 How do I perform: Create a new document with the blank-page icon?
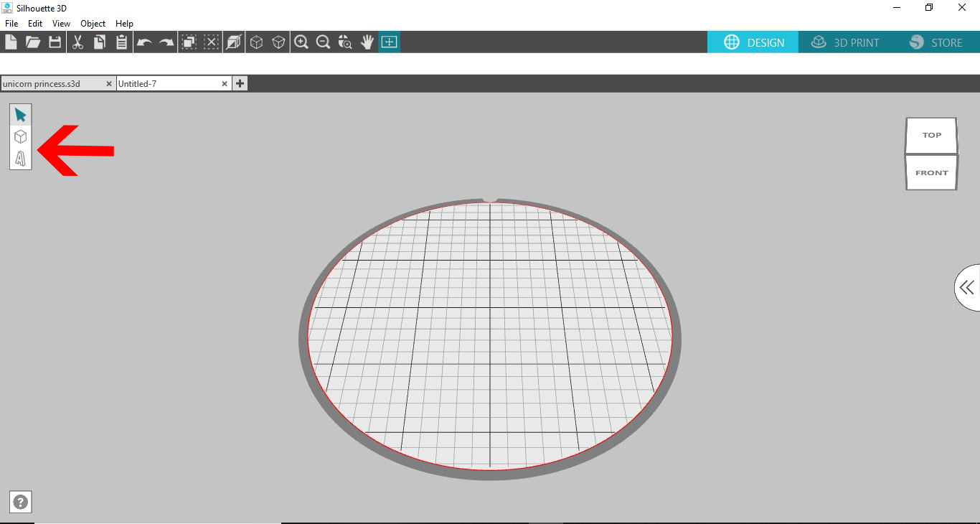click(x=11, y=42)
